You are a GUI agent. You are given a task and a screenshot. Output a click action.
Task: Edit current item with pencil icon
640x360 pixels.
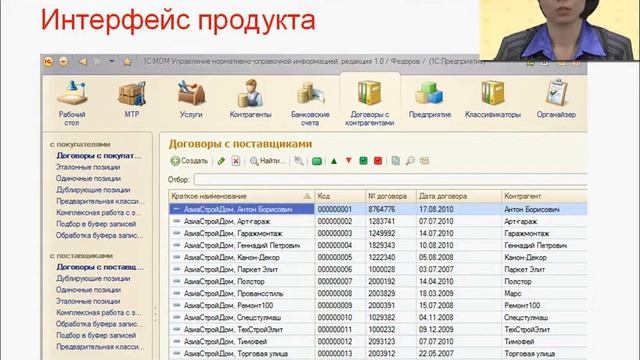(221, 161)
